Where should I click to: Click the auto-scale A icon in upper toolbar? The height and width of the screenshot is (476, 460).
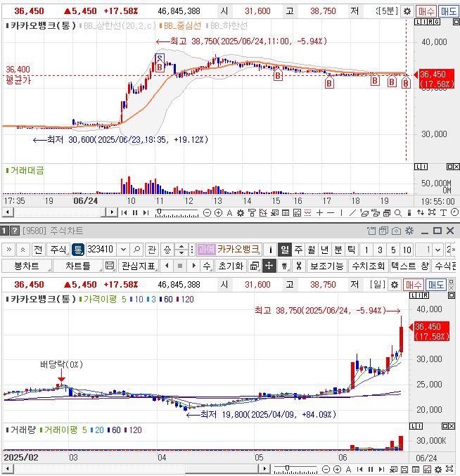[229, 213]
